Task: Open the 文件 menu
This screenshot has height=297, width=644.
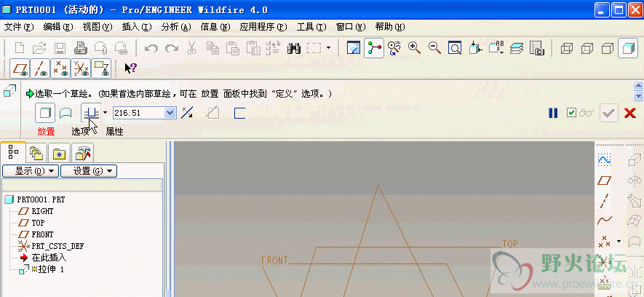Action: 19,27
